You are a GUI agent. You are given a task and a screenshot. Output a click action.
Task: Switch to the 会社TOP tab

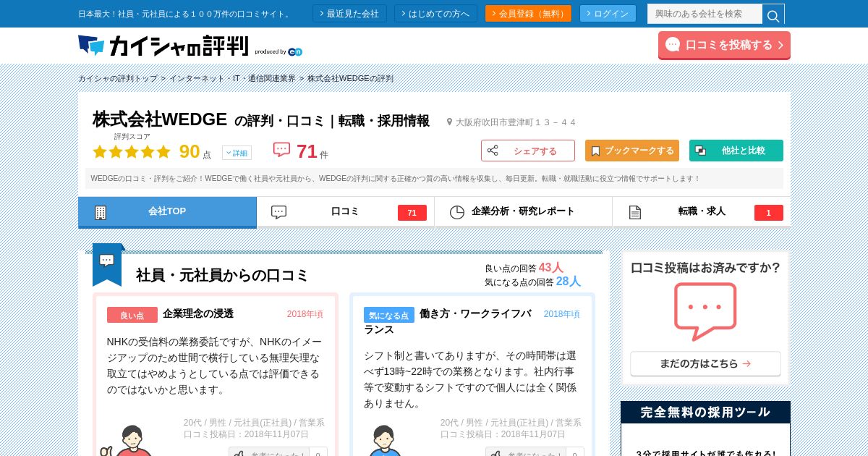[x=167, y=211]
